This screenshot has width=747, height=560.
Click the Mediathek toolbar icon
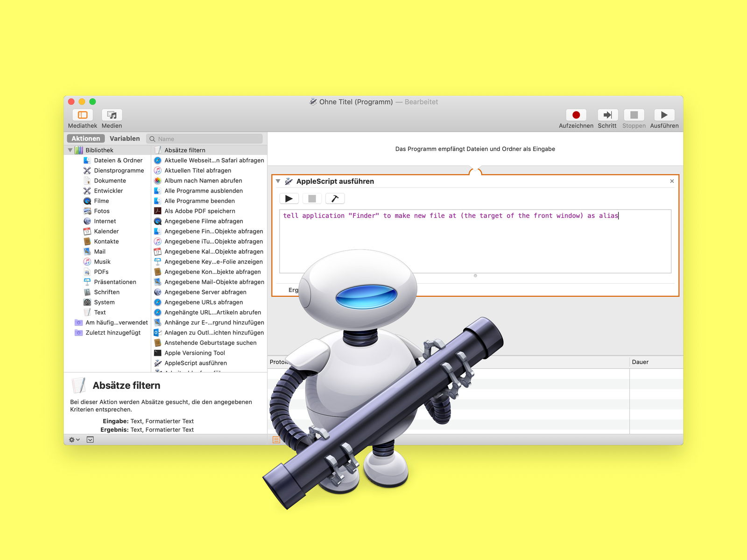pos(83,115)
